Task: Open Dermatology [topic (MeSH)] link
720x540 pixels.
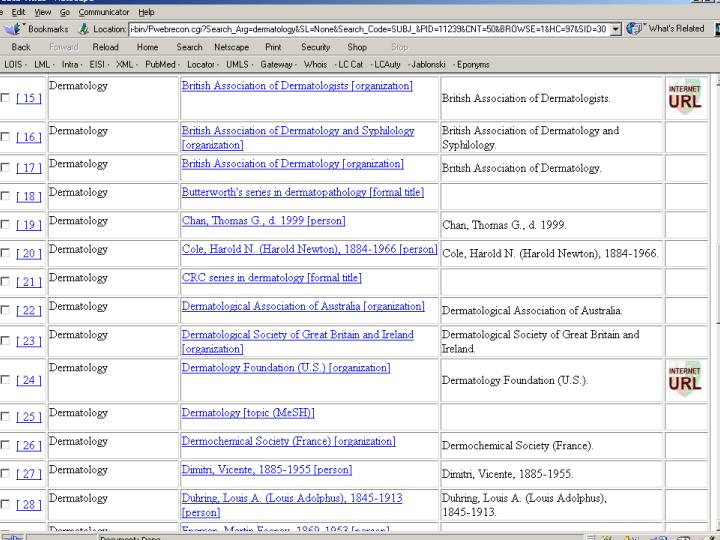Action: point(247,412)
